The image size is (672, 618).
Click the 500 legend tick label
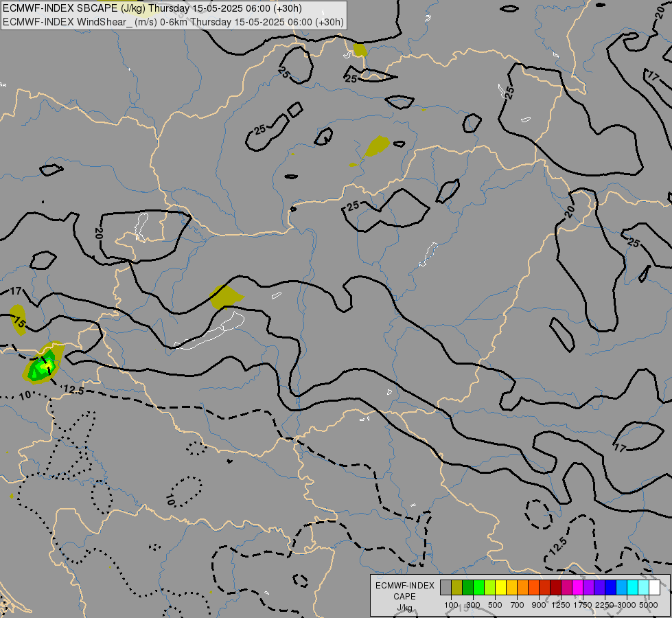coord(495,605)
